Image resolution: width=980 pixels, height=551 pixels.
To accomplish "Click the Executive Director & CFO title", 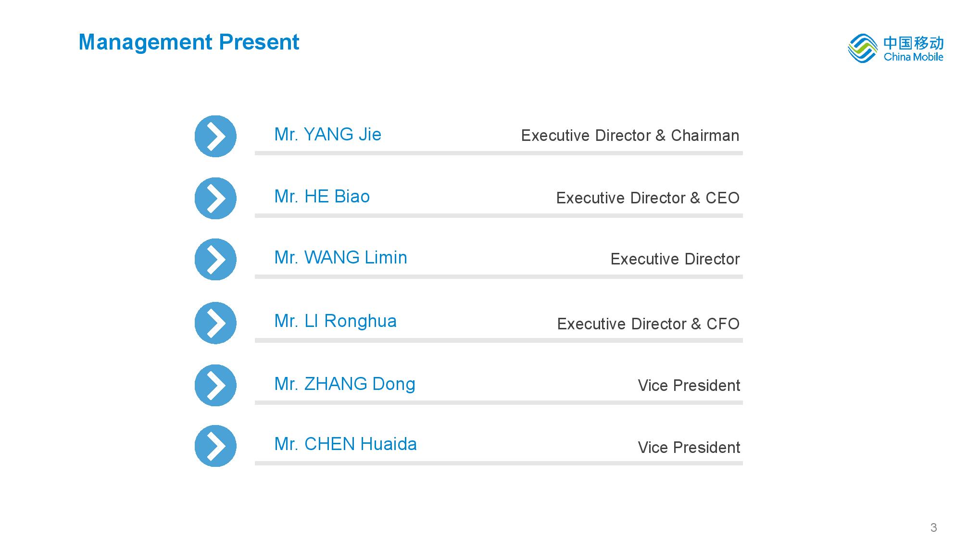I will (x=648, y=324).
